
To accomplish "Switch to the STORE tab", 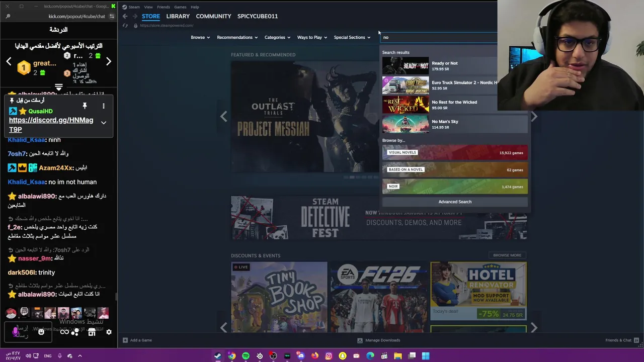I will click(150, 16).
